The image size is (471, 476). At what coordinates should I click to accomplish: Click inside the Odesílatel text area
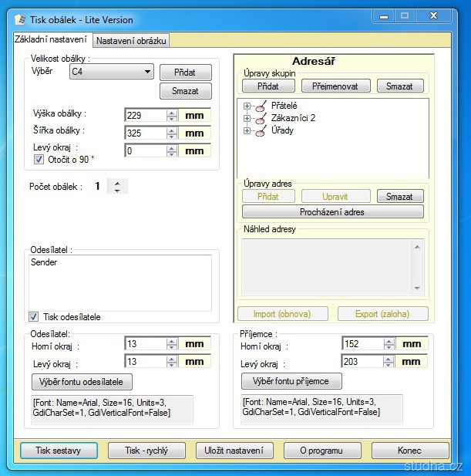click(x=119, y=282)
